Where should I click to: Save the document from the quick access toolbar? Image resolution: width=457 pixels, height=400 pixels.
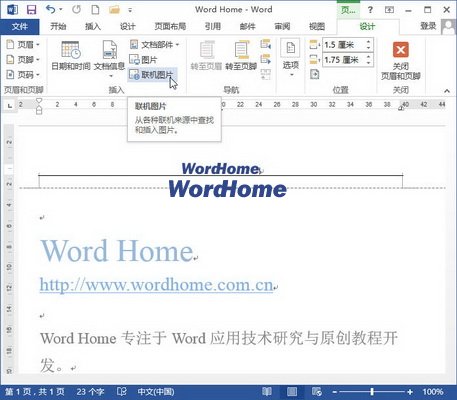pos(31,9)
